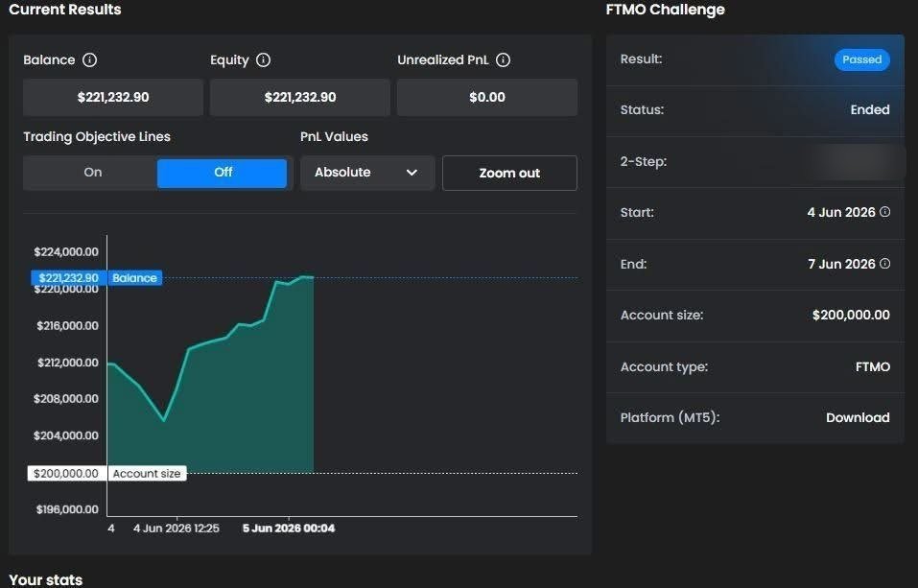This screenshot has height=588, width=918.
Task: Select the Balance value field
Action: pos(113,97)
